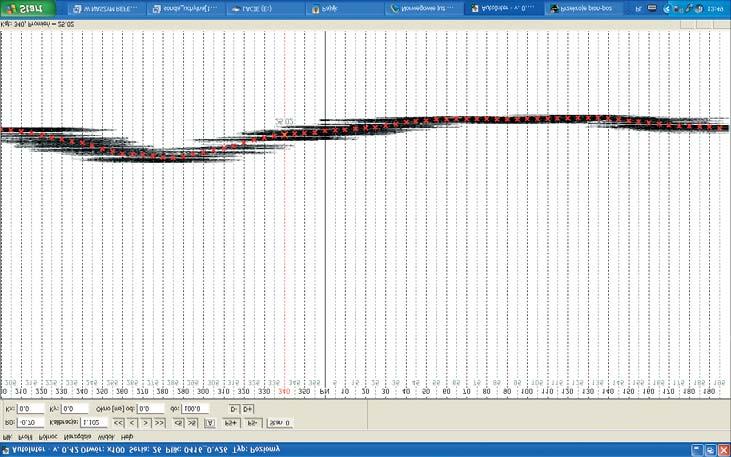Click the PN axis label
Viewport: 731px width, 457px height.
point(324,391)
